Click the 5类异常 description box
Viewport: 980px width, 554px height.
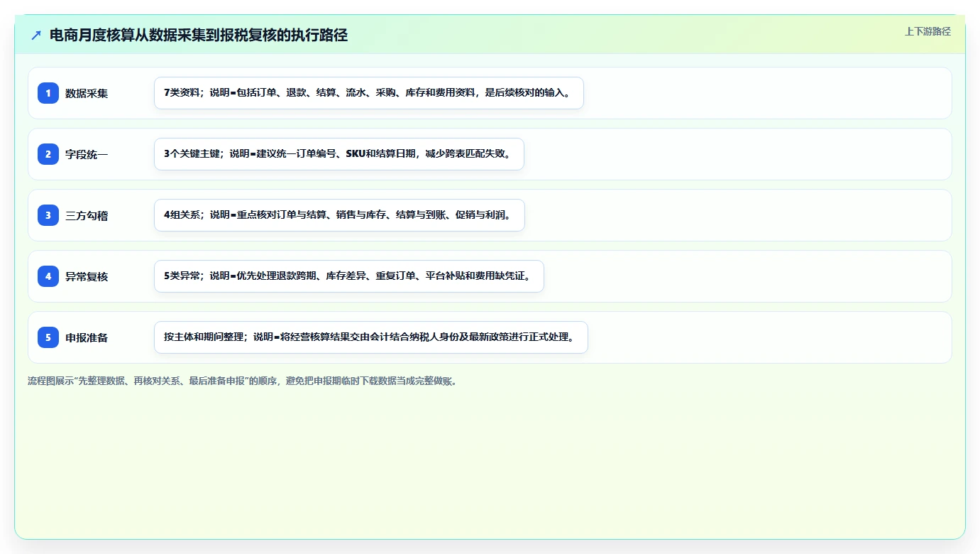click(349, 276)
